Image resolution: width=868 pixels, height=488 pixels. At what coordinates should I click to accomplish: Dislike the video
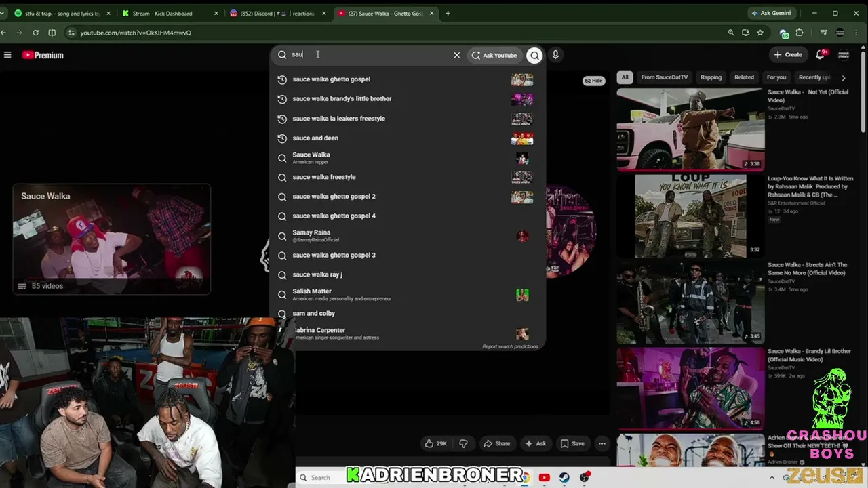(x=464, y=444)
